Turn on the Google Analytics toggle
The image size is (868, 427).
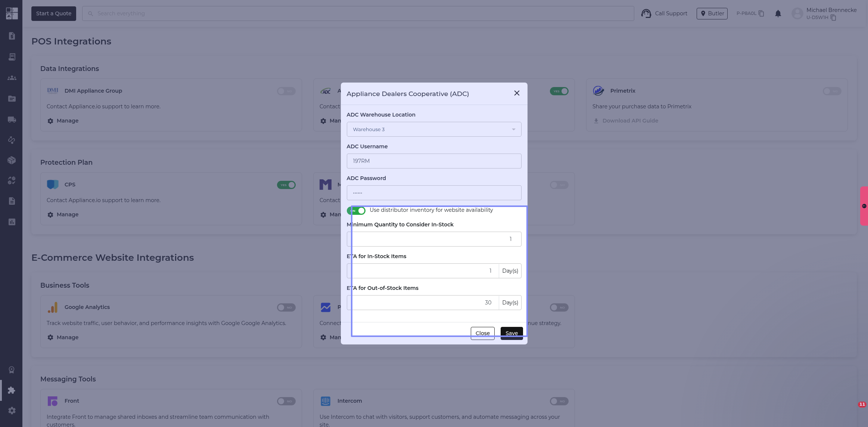click(x=286, y=307)
